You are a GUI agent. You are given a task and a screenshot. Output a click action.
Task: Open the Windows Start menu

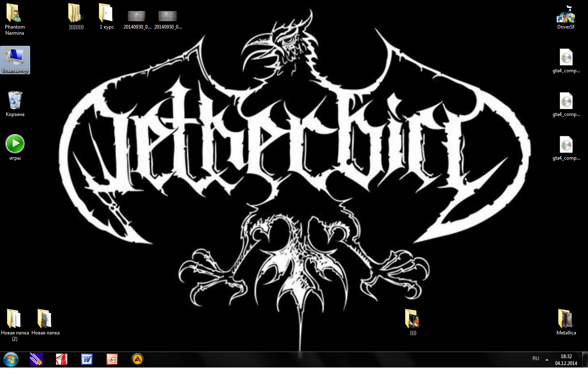coord(11,360)
